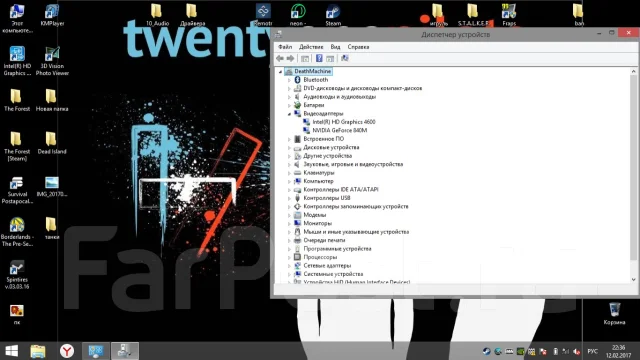Viewport: 640px width, 360px height.
Task: Open the Fraps desktop shortcut
Action: tap(509, 15)
